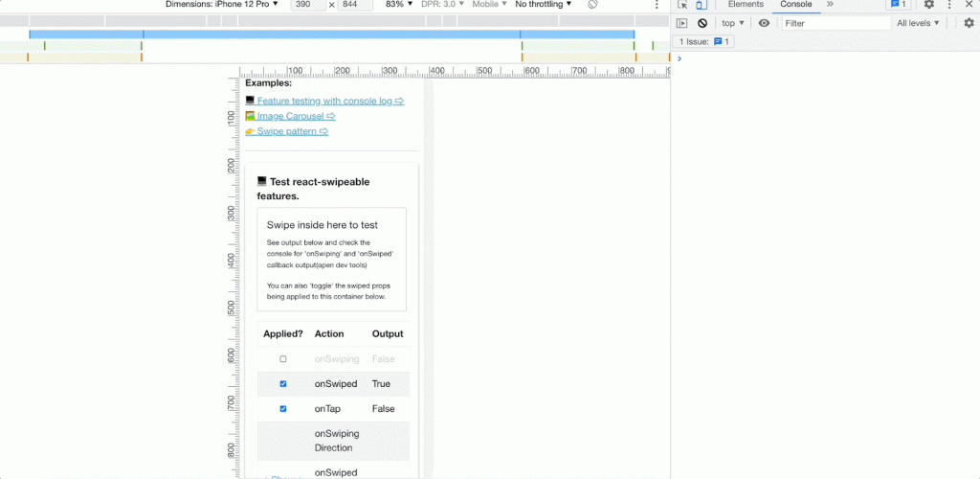Open the Image Carousel link

pyautogui.click(x=290, y=116)
